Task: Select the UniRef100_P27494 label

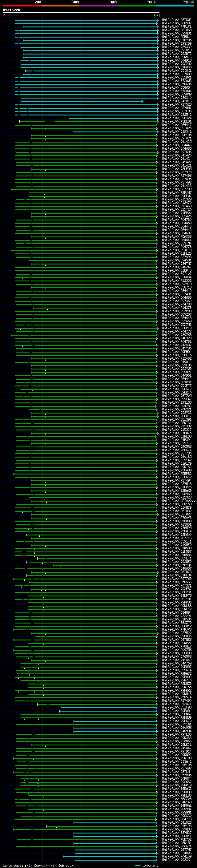Action: click(176, 481)
